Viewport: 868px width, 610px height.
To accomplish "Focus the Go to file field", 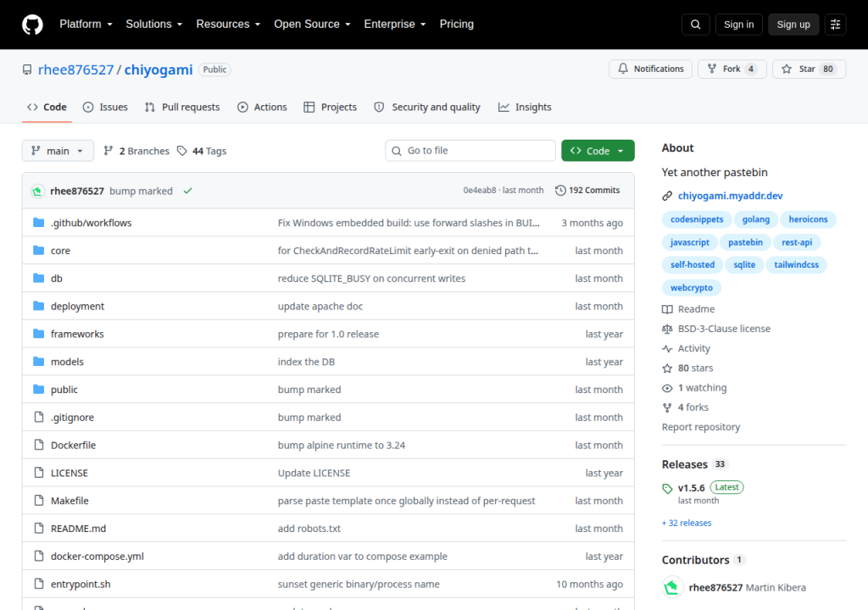I will pos(470,151).
